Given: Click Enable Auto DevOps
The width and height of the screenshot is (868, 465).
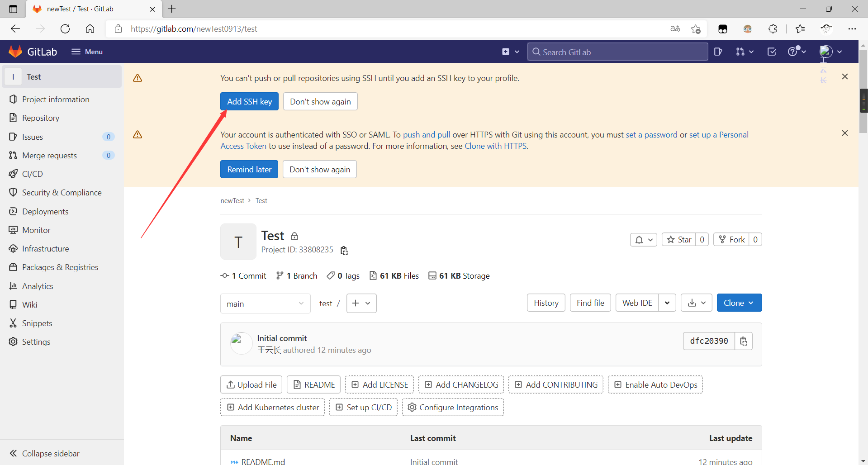Looking at the screenshot, I should (655, 384).
